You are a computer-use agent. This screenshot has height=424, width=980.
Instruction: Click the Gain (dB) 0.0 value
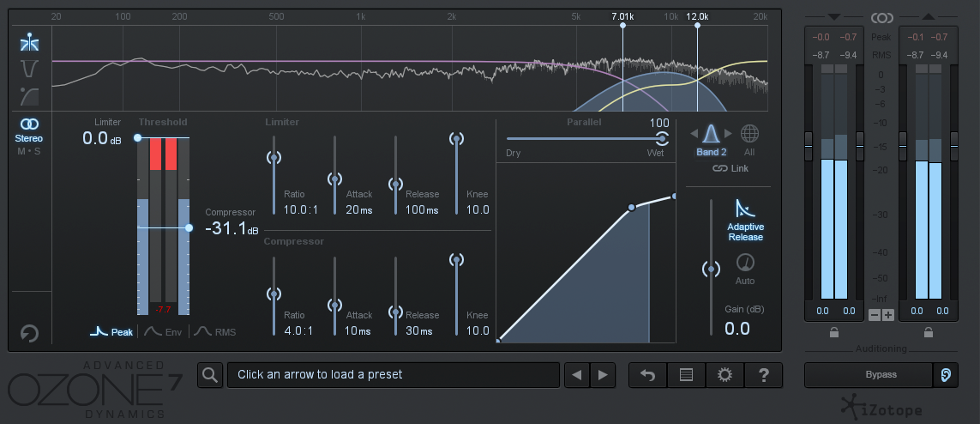(x=737, y=329)
